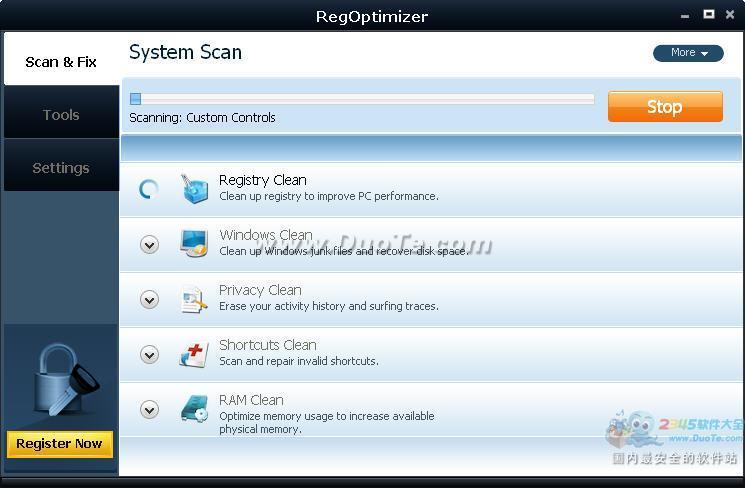
Task: Click 'Optimize memory usage' description text
Action: (x=326, y=422)
